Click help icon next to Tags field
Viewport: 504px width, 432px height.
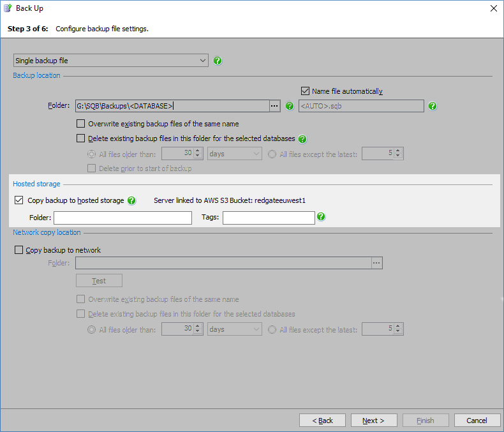322,217
